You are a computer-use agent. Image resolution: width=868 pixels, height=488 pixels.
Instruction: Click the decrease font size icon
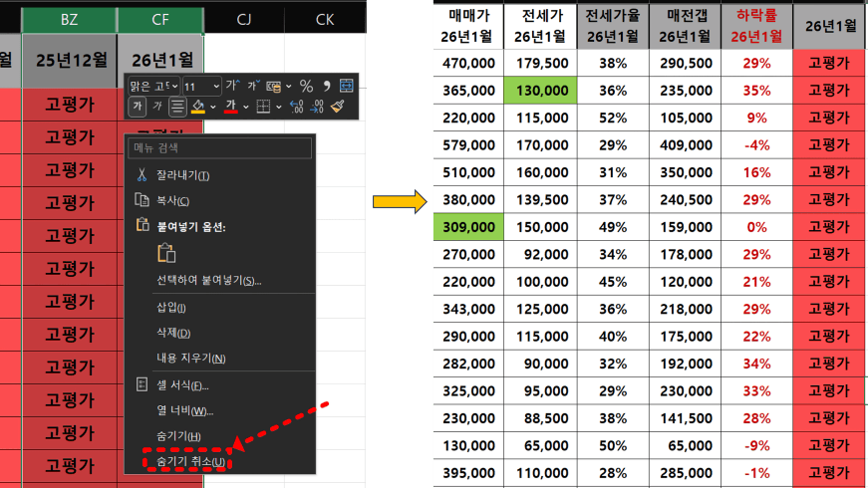tap(253, 86)
